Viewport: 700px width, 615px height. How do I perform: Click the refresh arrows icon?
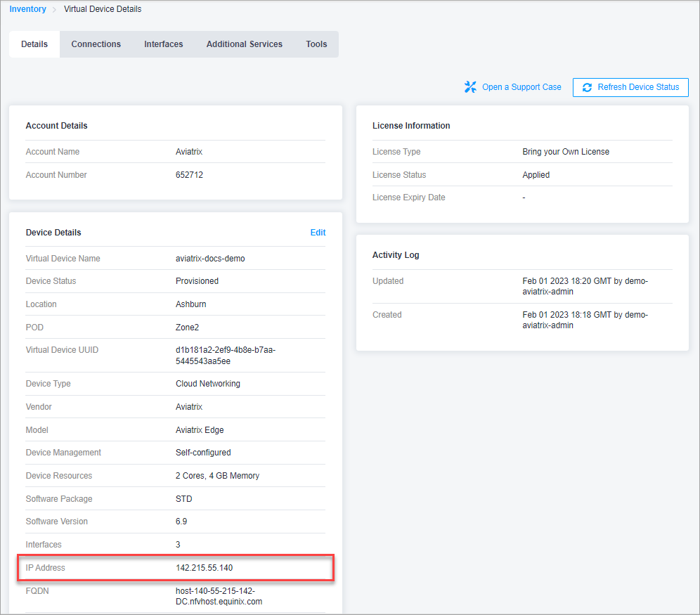(x=587, y=87)
